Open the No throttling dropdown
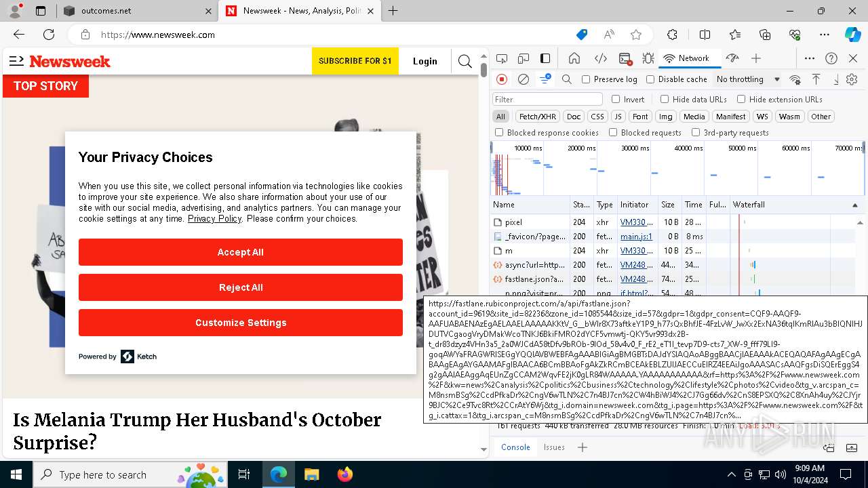 748,79
